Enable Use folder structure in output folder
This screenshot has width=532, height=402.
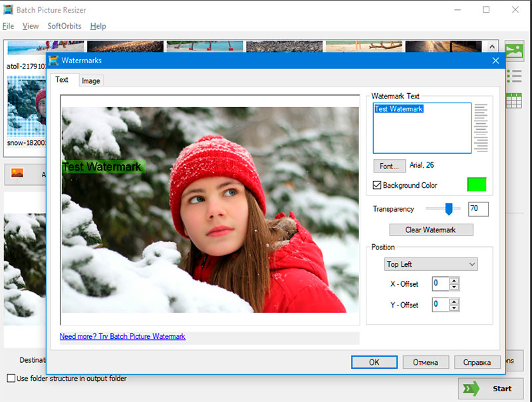(x=11, y=378)
